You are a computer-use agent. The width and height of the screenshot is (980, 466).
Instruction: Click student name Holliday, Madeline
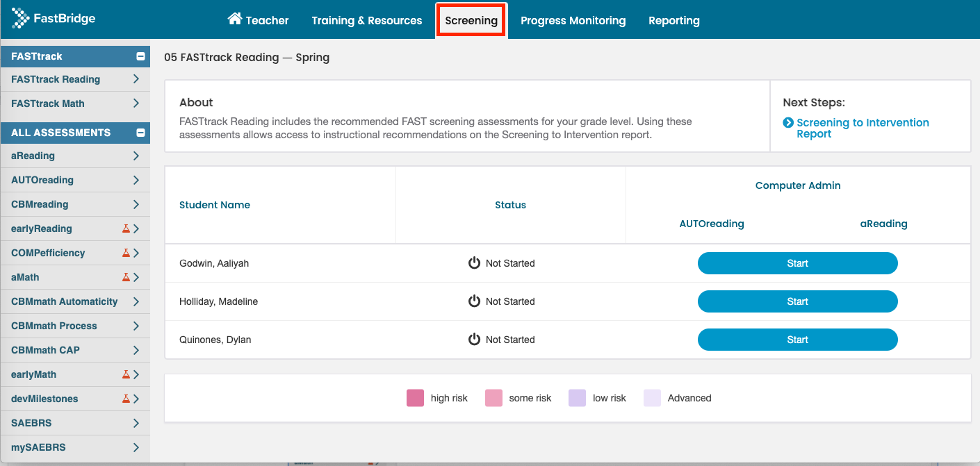point(219,301)
